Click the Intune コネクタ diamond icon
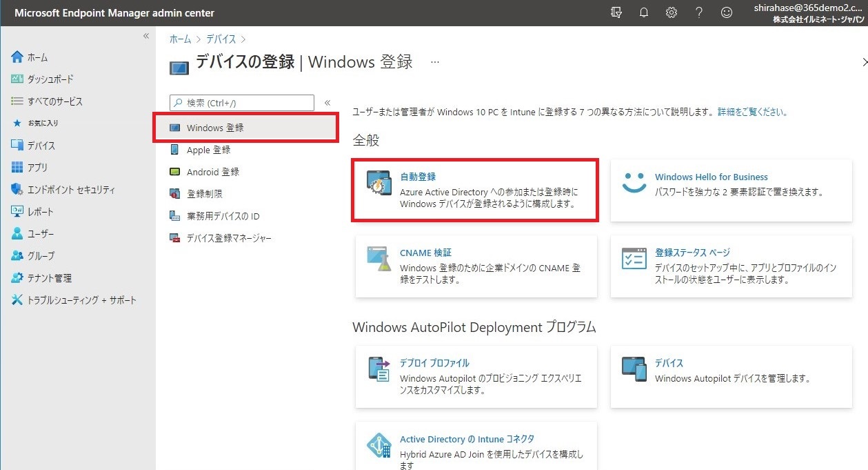 tap(379, 446)
